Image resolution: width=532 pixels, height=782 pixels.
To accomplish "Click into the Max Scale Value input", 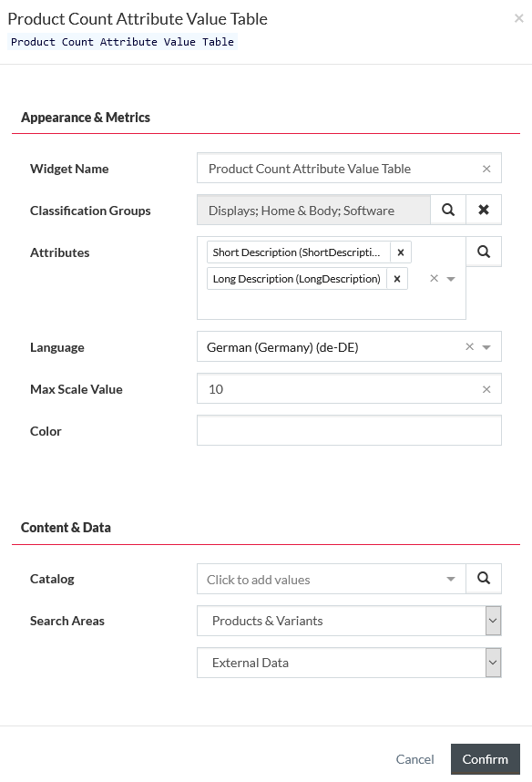I will coord(339,389).
